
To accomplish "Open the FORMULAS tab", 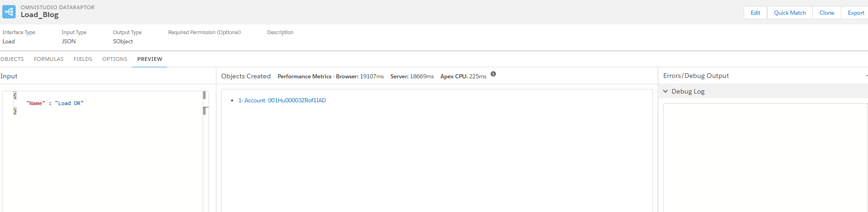I will tap(49, 59).
